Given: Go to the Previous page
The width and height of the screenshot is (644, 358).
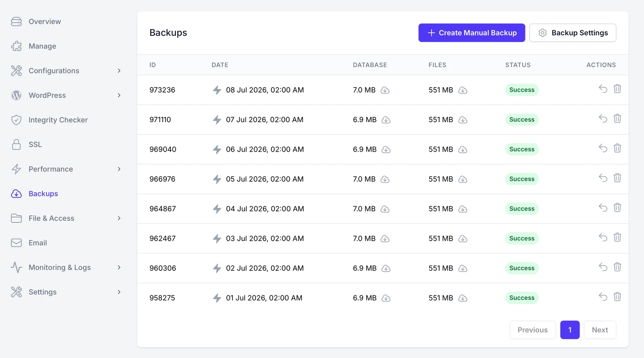Looking at the screenshot, I should tap(533, 330).
